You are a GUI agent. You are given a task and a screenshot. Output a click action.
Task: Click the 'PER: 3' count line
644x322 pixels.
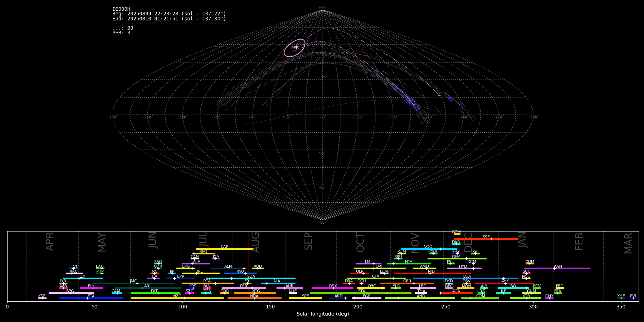pos(121,33)
